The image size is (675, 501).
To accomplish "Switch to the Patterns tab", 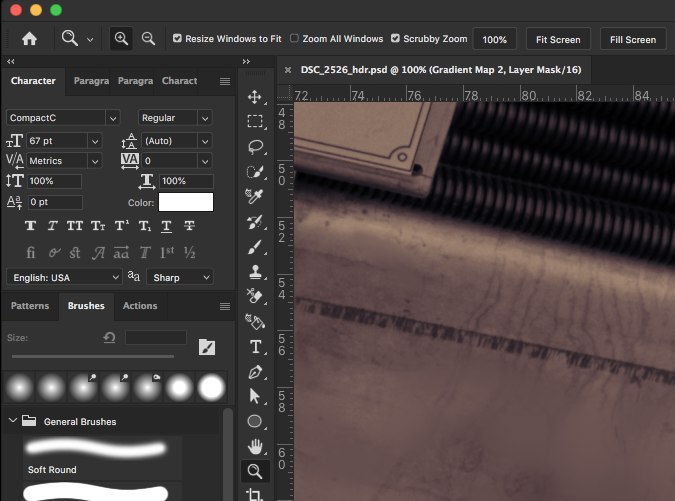I will tap(30, 306).
